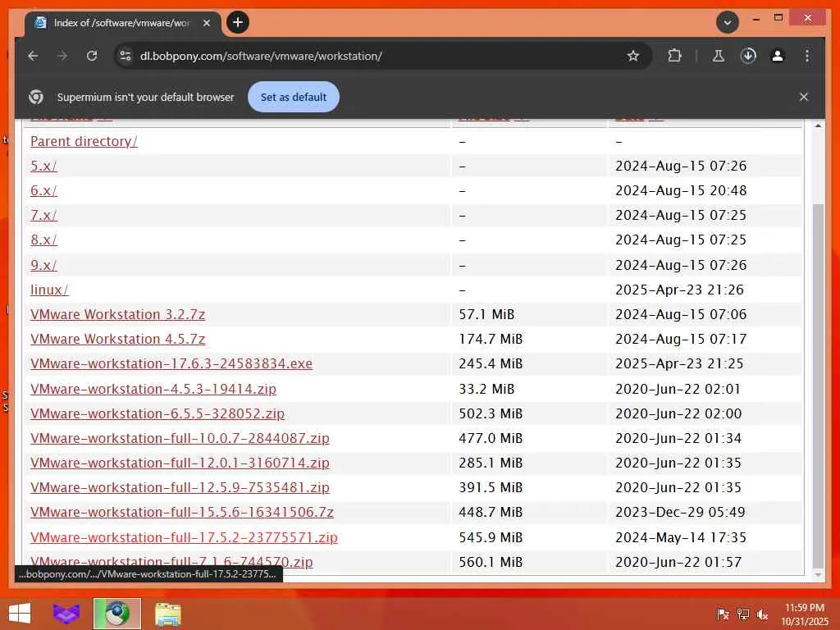Dismiss the default browser infobar
The height and width of the screenshot is (630, 840).
click(x=804, y=97)
